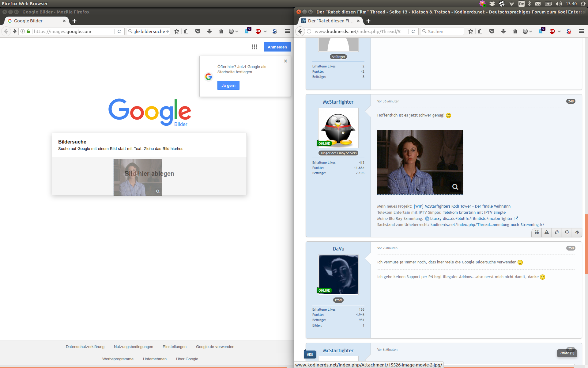Open Werbeprogramme footer link
Image resolution: width=588 pixels, height=368 pixels.
coord(118,359)
